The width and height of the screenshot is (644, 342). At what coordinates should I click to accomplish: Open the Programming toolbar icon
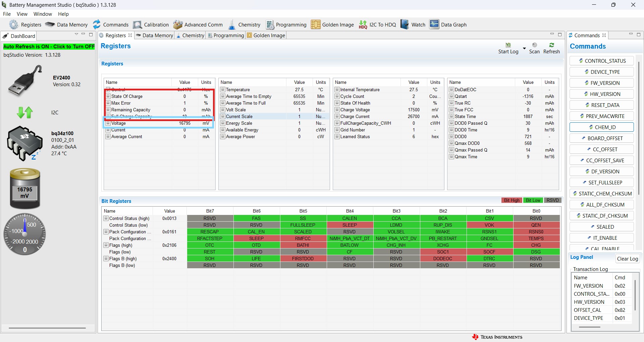click(270, 25)
